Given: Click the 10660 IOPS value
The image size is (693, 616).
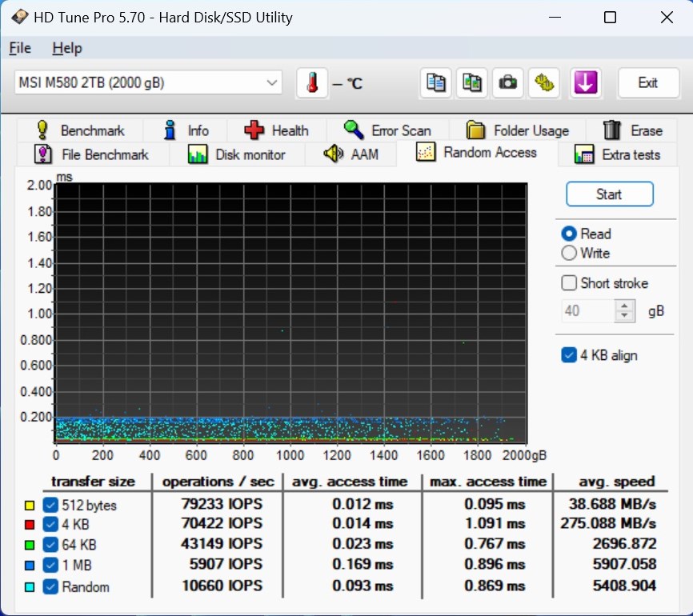Looking at the screenshot, I should coord(222,586).
